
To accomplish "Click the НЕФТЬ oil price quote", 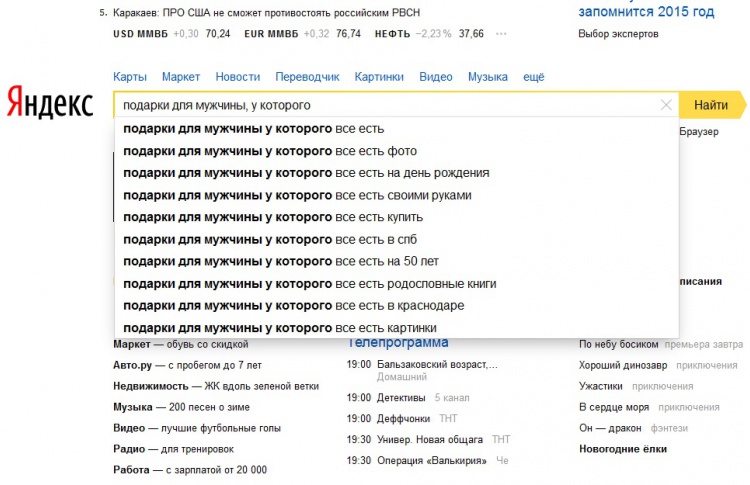I will pyautogui.click(x=429, y=34).
